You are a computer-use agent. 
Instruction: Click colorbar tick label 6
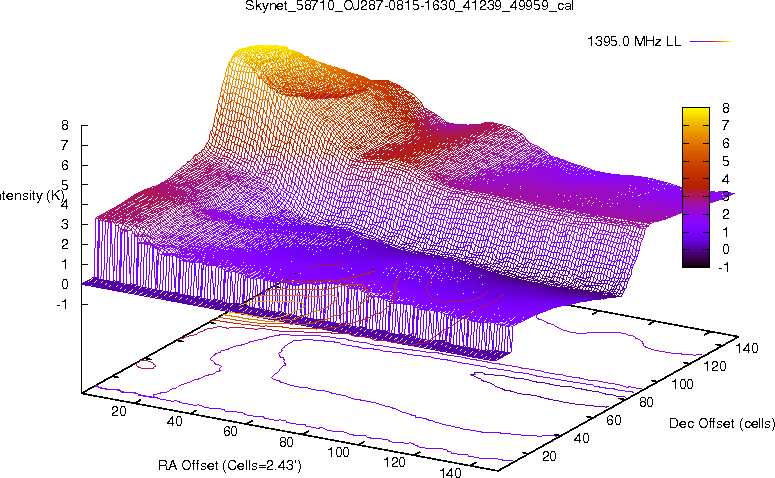click(x=726, y=143)
